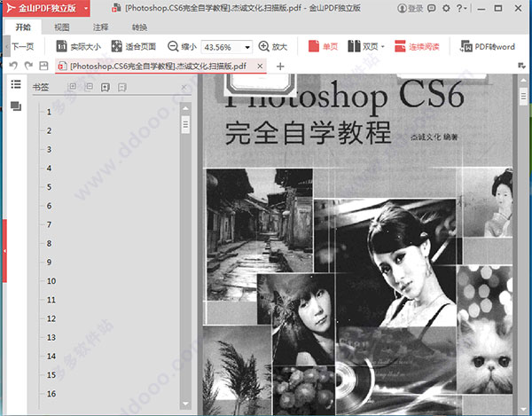Open the help question mark menu

[461, 8]
